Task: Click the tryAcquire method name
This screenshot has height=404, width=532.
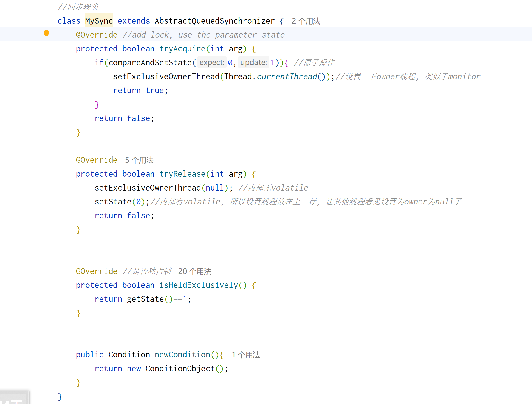Action: [182, 49]
